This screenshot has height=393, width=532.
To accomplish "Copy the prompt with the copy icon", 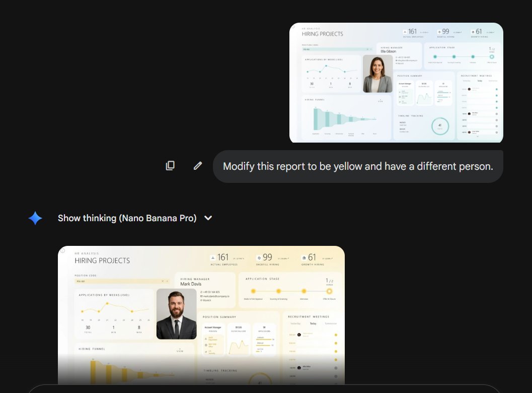I will [170, 166].
